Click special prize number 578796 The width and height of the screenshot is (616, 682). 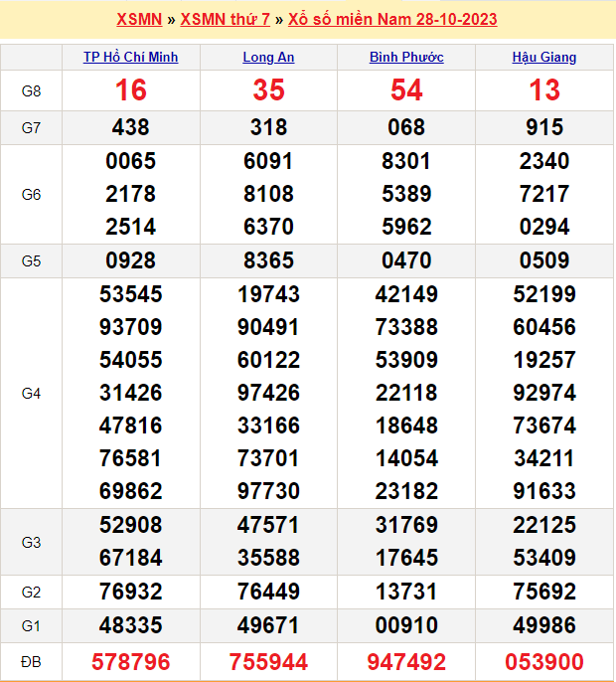[x=131, y=662]
